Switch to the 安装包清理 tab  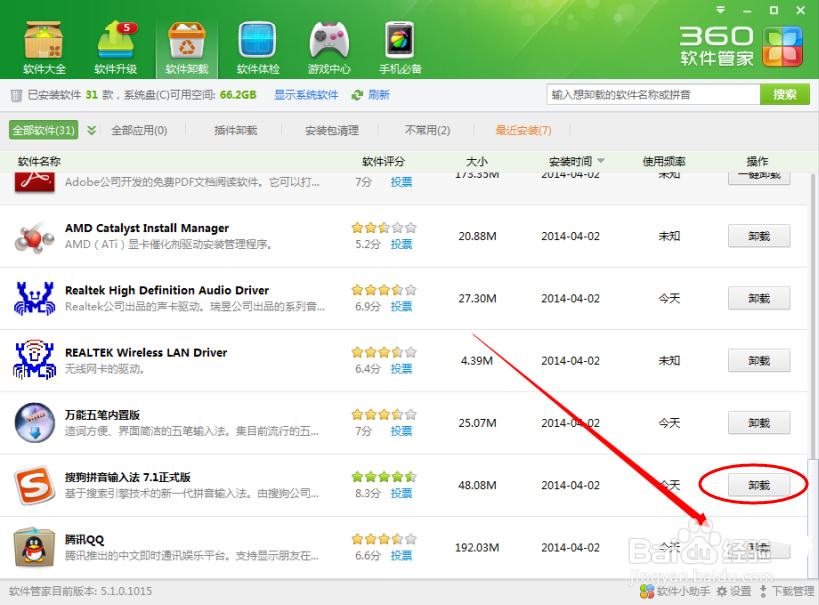(x=332, y=130)
